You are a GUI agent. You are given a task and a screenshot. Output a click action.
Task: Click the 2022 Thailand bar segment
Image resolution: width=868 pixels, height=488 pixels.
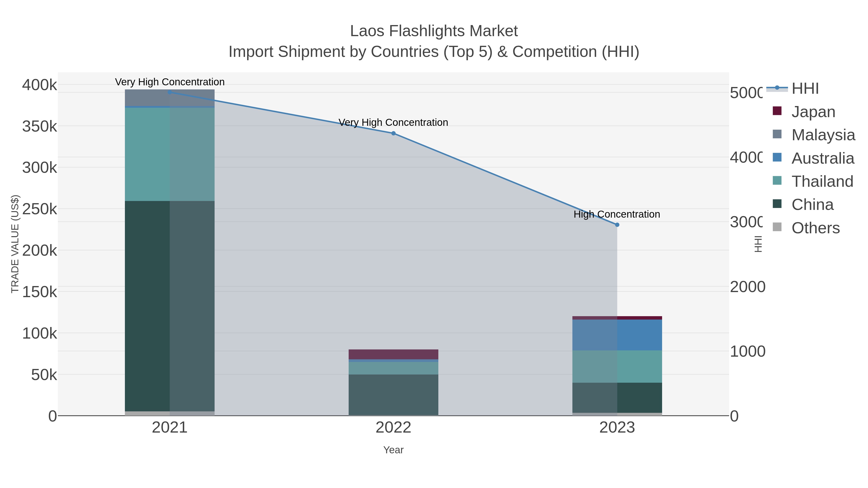click(393, 368)
